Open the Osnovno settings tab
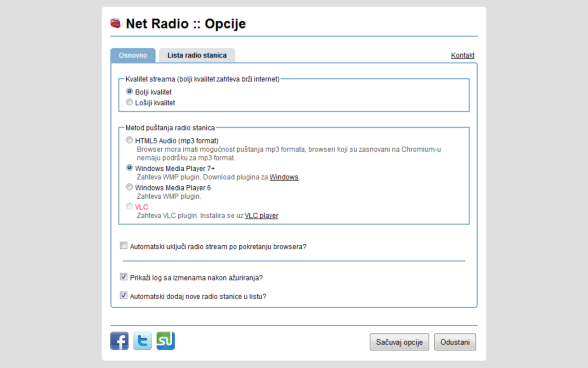 pyautogui.click(x=132, y=55)
